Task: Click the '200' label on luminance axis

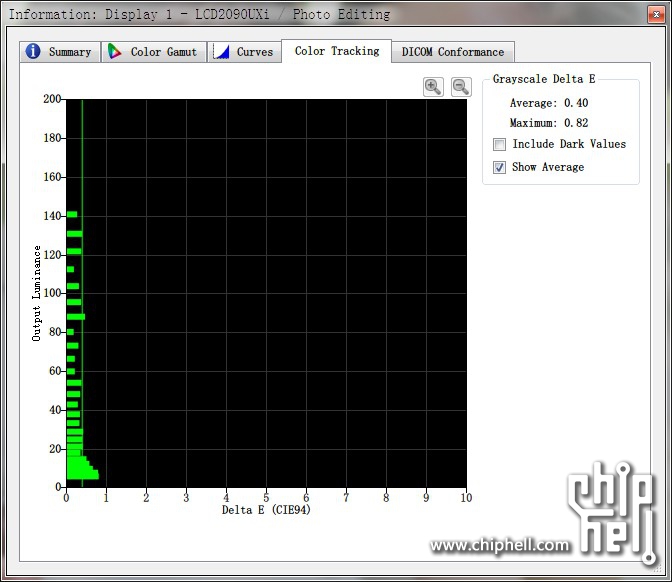Action: [x=52, y=99]
